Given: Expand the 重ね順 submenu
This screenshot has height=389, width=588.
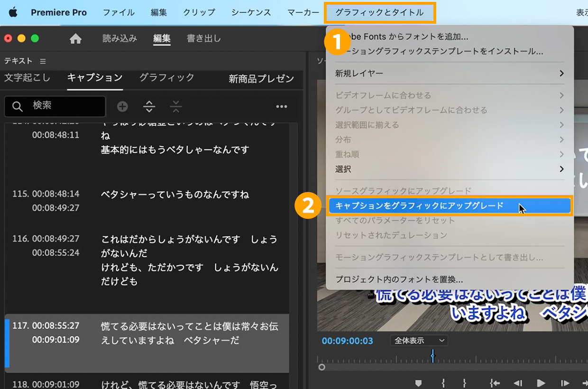Looking at the screenshot, I should pyautogui.click(x=449, y=154).
